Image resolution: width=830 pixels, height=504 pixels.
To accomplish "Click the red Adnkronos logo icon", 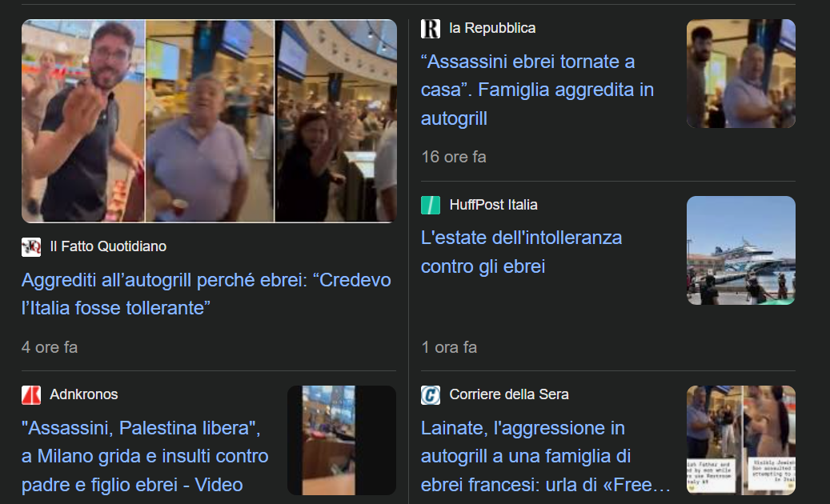I will pyautogui.click(x=31, y=395).
